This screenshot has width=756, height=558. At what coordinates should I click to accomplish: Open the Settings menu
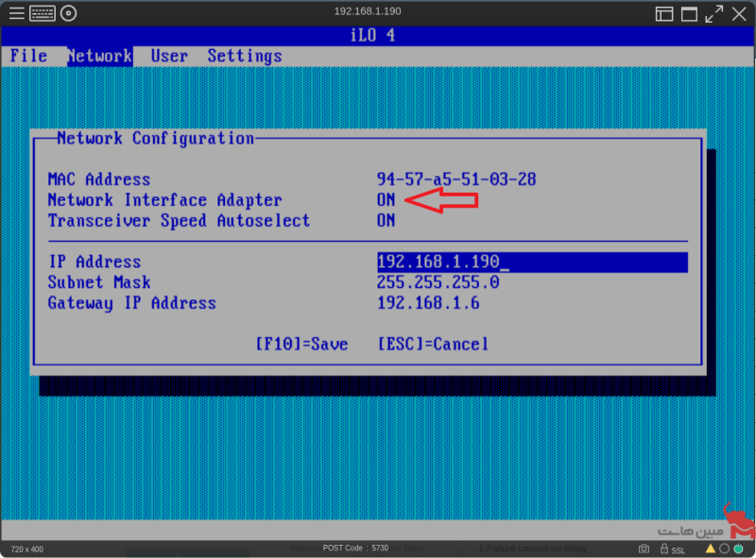[x=245, y=57]
